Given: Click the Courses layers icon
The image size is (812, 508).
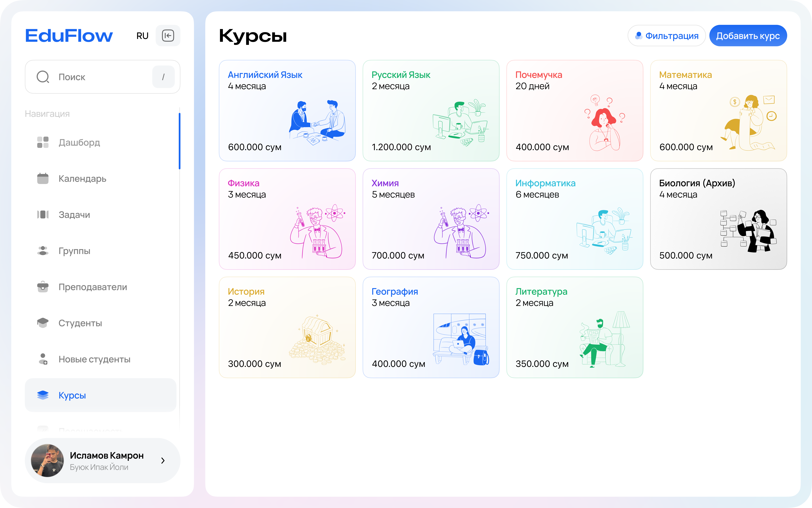Looking at the screenshot, I should click(x=43, y=395).
